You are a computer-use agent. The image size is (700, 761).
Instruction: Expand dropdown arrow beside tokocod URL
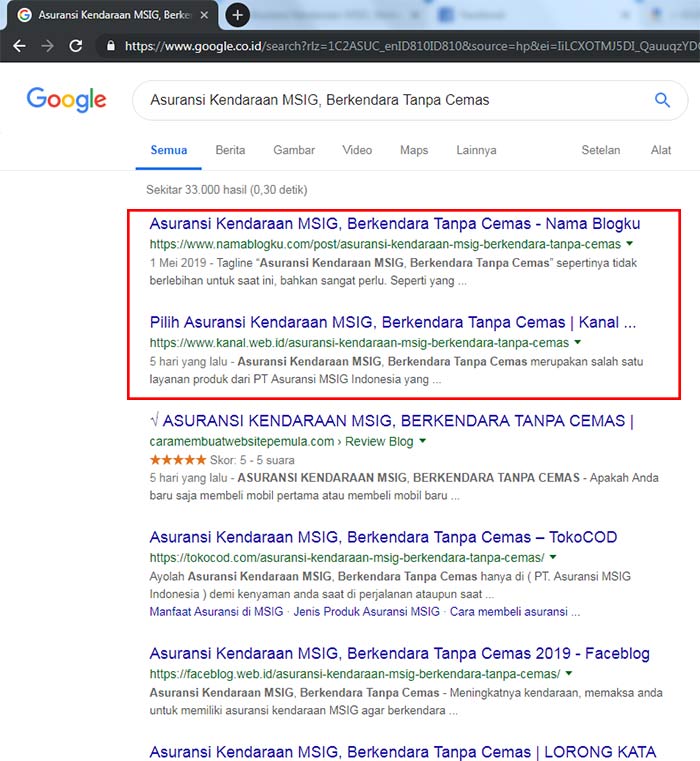pyautogui.click(x=553, y=557)
